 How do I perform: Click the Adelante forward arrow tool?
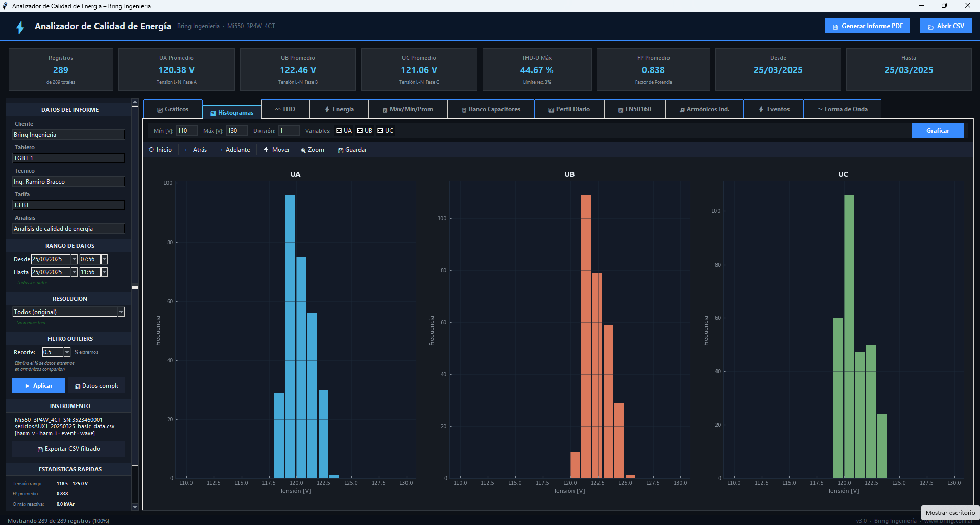click(x=233, y=150)
